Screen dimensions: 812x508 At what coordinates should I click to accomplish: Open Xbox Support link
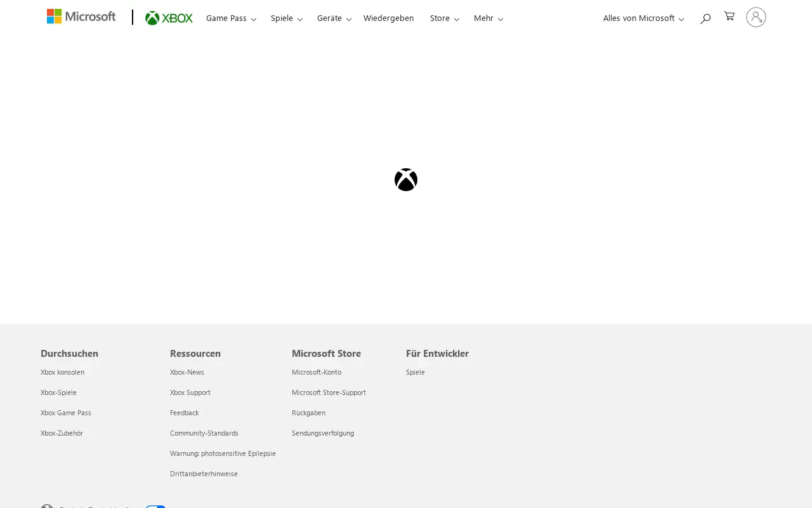pyautogui.click(x=190, y=392)
